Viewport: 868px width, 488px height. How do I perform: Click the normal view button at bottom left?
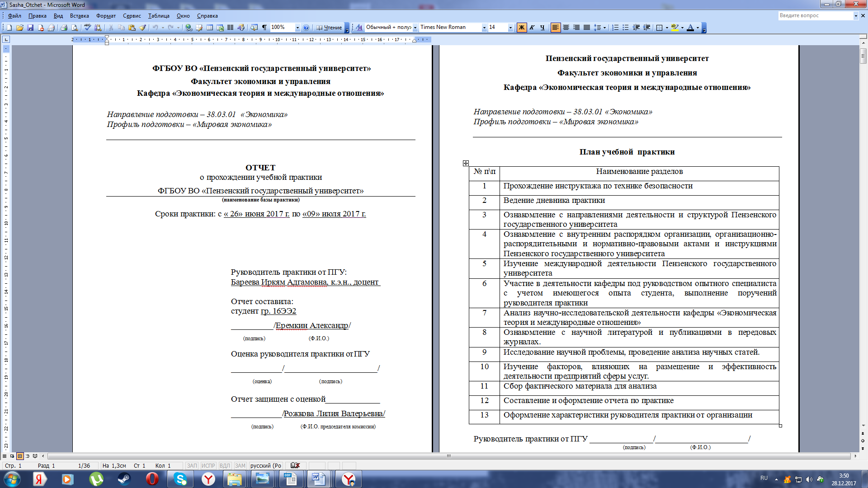point(5,456)
